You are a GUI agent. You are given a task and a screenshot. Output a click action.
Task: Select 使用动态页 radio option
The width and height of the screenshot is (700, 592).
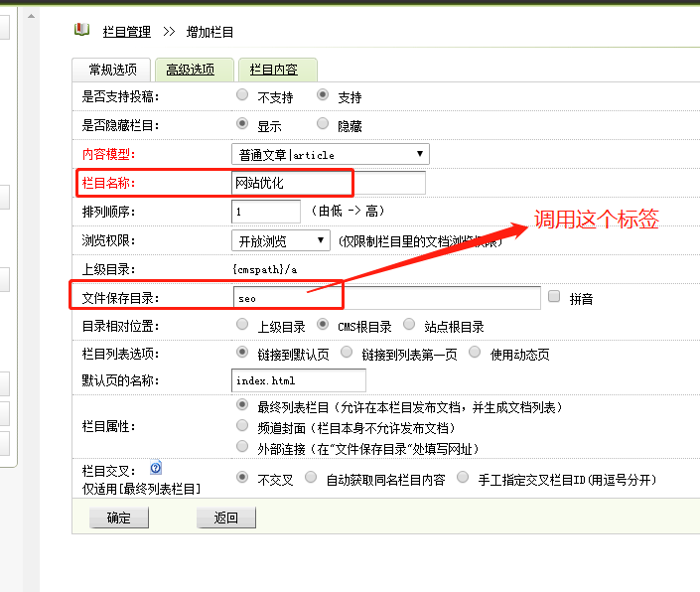click(x=475, y=353)
